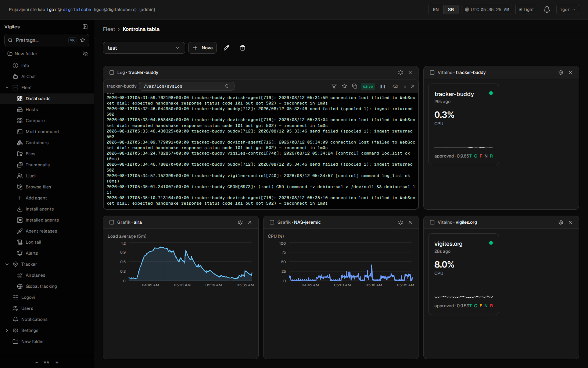Open settings gear of Grafik aira widget

click(240, 222)
